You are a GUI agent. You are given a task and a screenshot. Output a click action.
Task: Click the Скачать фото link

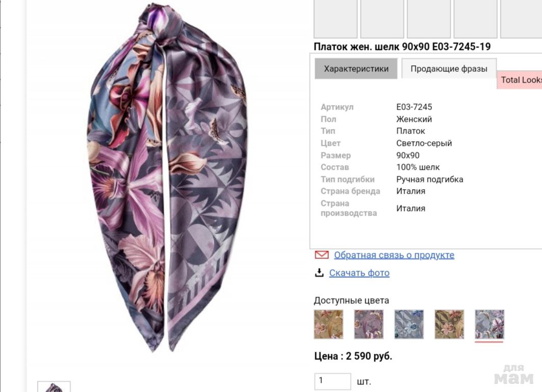359,273
